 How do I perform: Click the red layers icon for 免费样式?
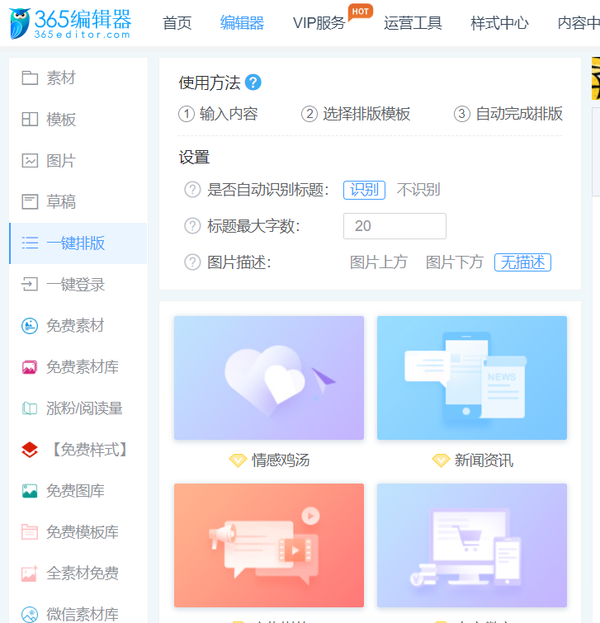pyautogui.click(x=30, y=450)
